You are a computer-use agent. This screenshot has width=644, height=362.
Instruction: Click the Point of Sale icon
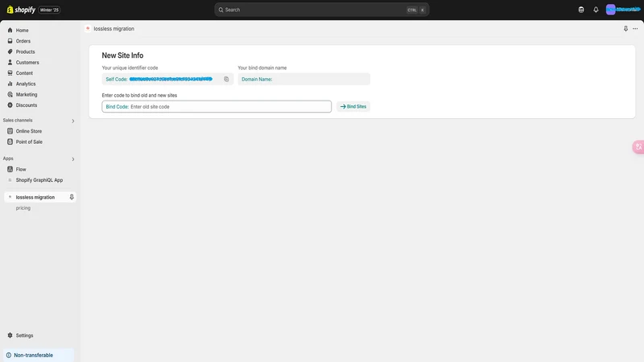pyautogui.click(x=10, y=142)
